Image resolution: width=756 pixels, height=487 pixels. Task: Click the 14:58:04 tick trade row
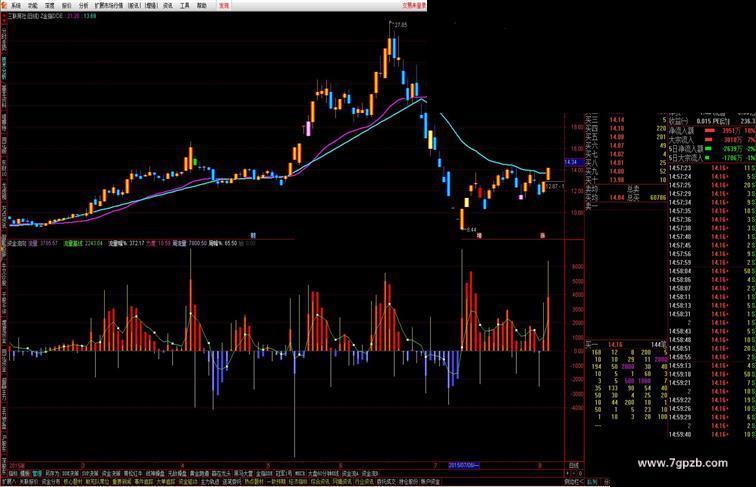[x=712, y=271]
